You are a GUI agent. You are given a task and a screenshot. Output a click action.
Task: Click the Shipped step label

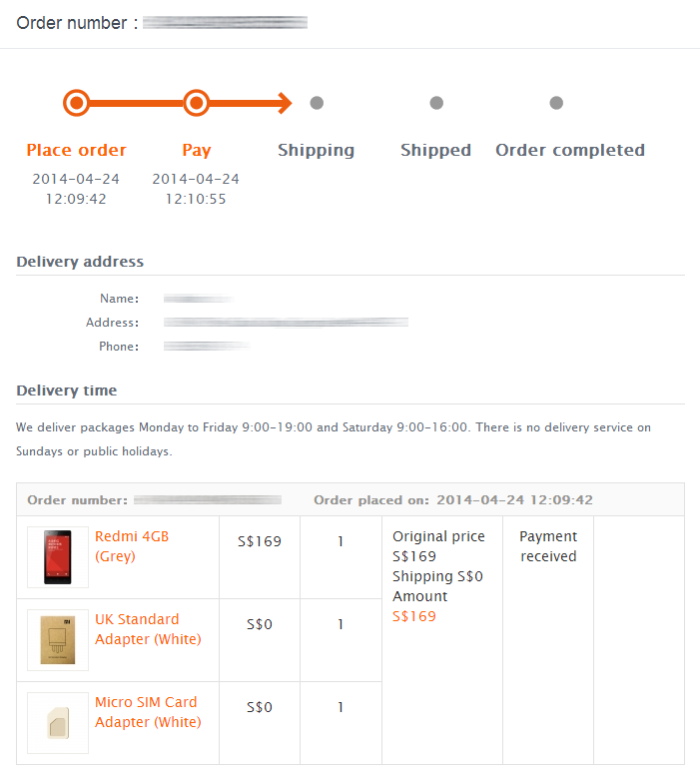435,150
